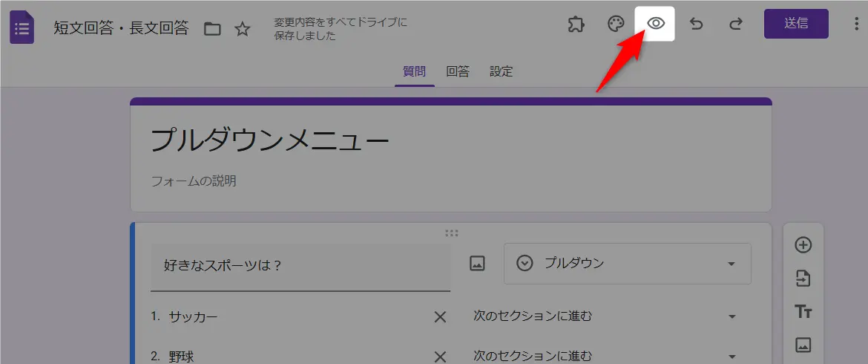Undo the last change
This screenshot has width=868, height=364.
[x=696, y=24]
